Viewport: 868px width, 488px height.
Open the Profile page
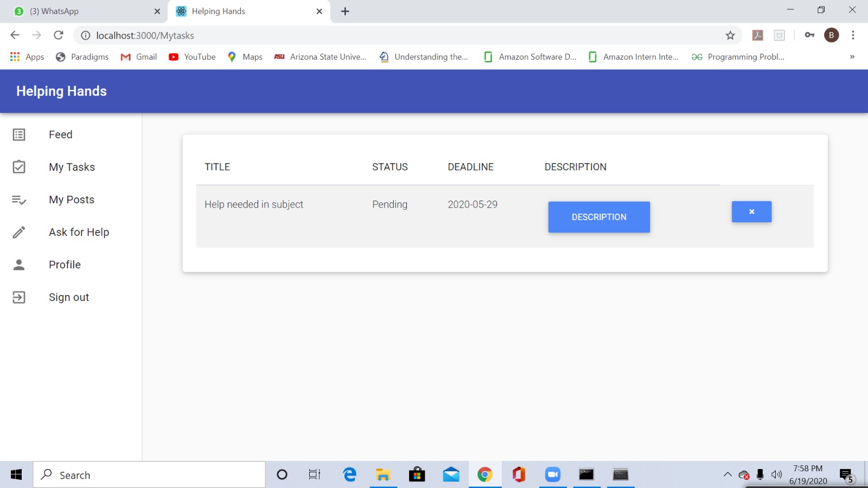pyautogui.click(x=65, y=265)
